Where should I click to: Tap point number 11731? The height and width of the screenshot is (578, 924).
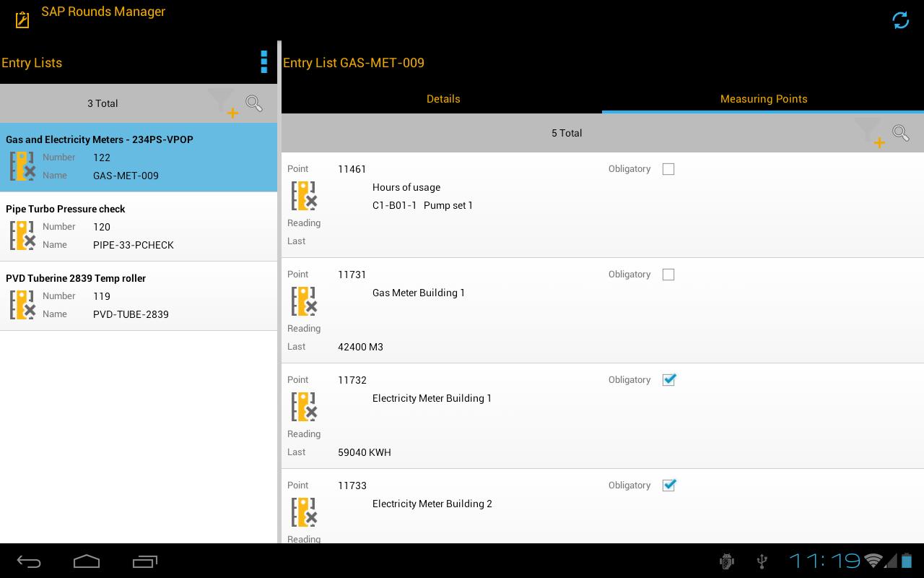tap(352, 275)
